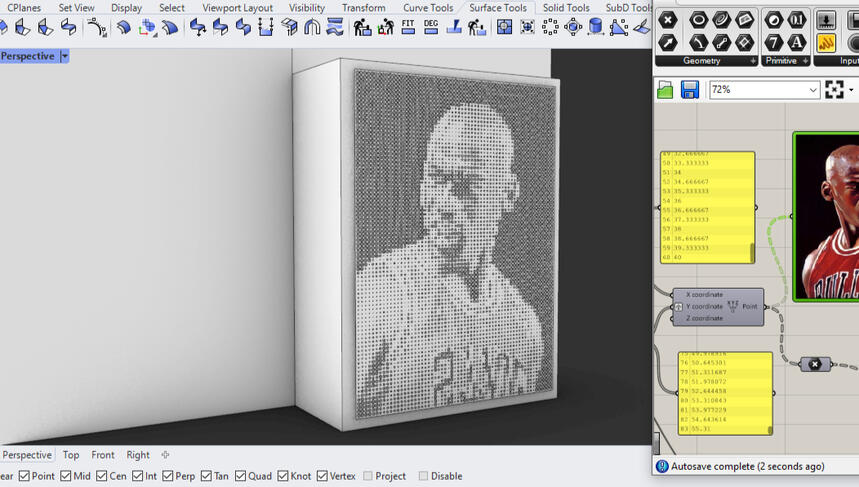Image resolution: width=859 pixels, height=487 pixels.
Task: Open the Solid Tools toolbar tab
Action: (566, 8)
